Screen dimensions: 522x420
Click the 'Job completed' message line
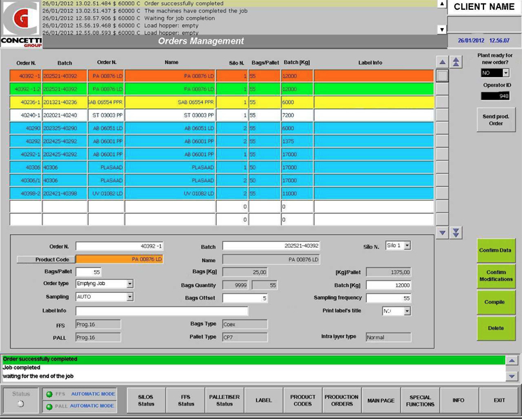tap(254, 368)
